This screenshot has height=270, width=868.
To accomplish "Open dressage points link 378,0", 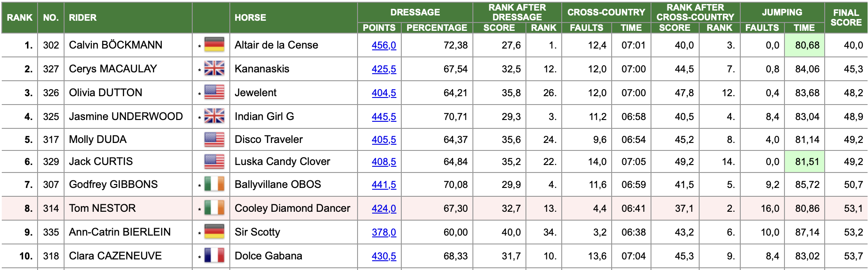I will click(384, 232).
